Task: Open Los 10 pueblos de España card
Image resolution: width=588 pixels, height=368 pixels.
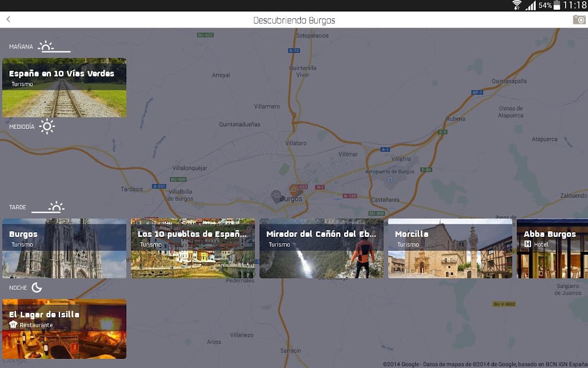Action: tap(193, 248)
